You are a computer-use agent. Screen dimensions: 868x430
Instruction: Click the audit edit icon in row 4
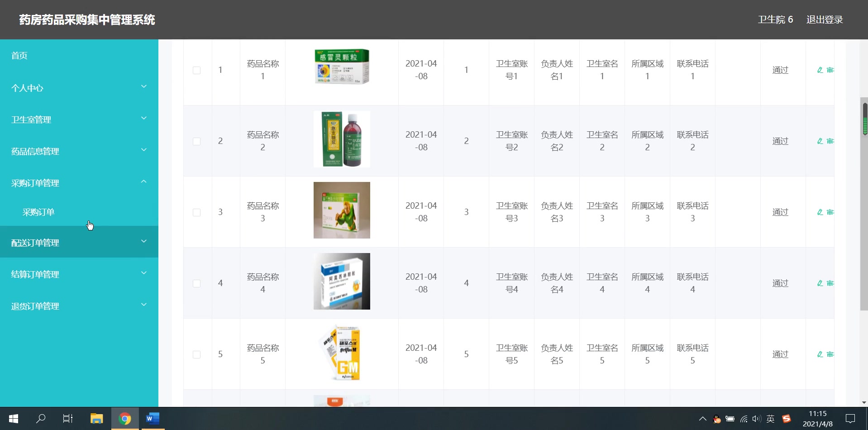820,283
